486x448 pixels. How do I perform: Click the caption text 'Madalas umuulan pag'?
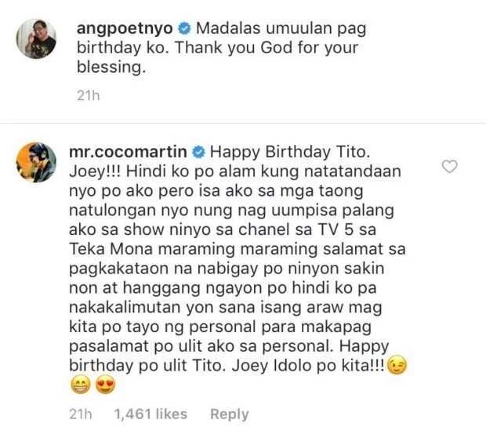(x=281, y=29)
